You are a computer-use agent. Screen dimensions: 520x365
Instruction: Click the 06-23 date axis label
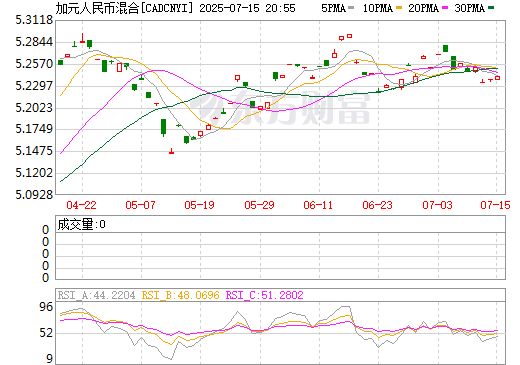point(377,205)
